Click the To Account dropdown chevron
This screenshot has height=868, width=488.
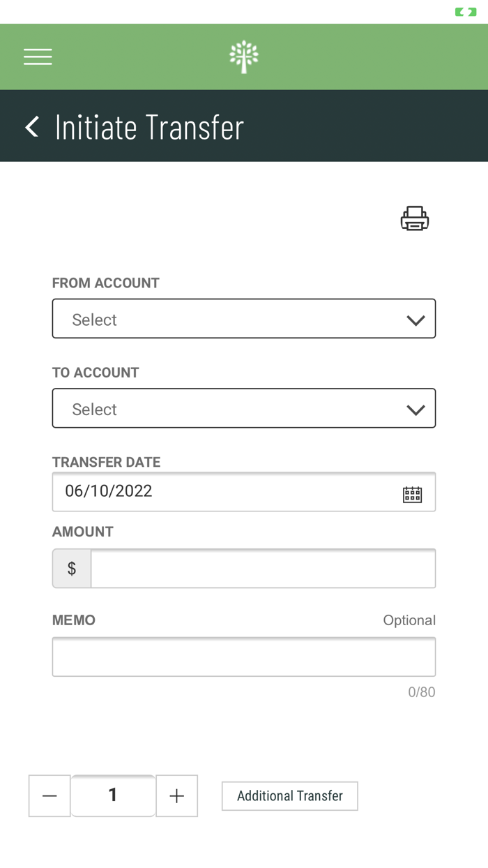[x=416, y=408]
